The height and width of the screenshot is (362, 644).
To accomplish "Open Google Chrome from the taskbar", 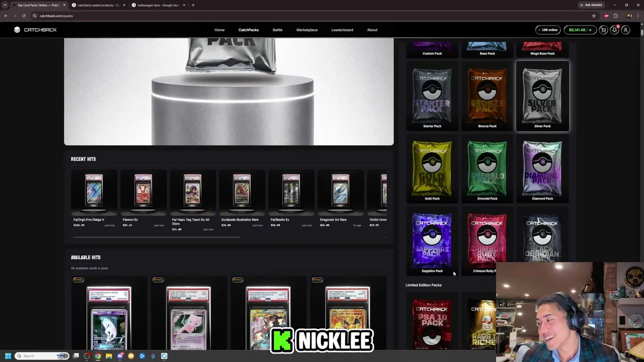I will (x=98, y=356).
